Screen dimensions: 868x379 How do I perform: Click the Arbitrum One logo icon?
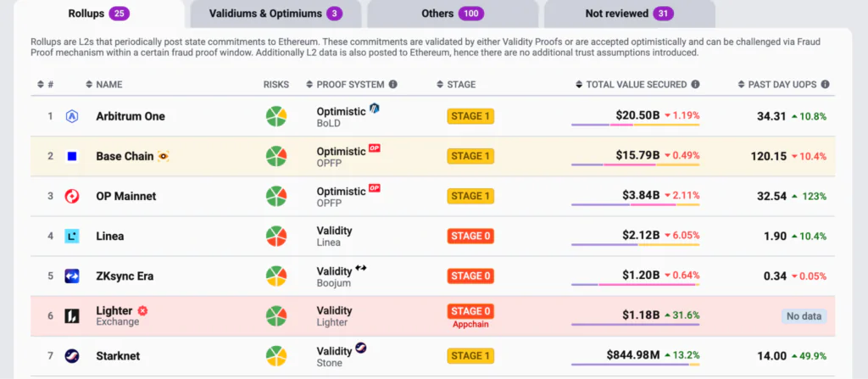[x=72, y=116]
